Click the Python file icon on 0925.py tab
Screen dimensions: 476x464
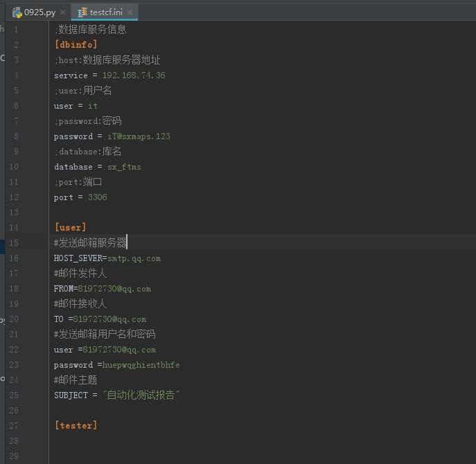pyautogui.click(x=17, y=12)
